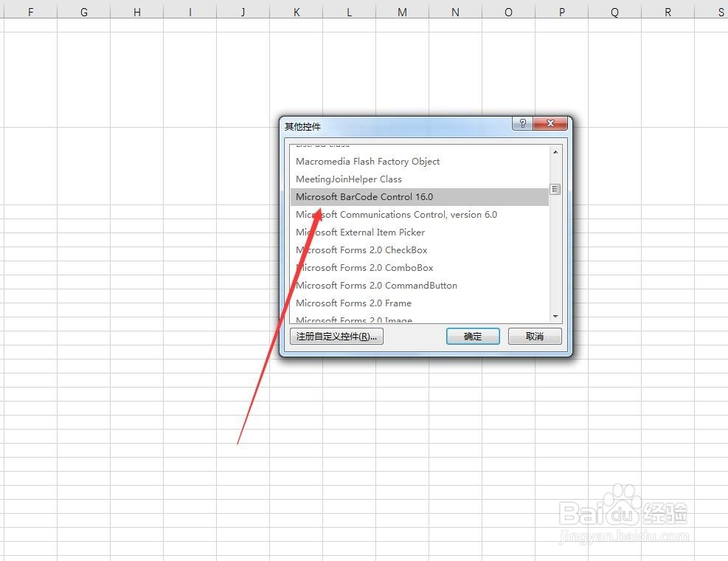This screenshot has width=728, height=561.
Task: Select column I header
Action: [x=190, y=12]
